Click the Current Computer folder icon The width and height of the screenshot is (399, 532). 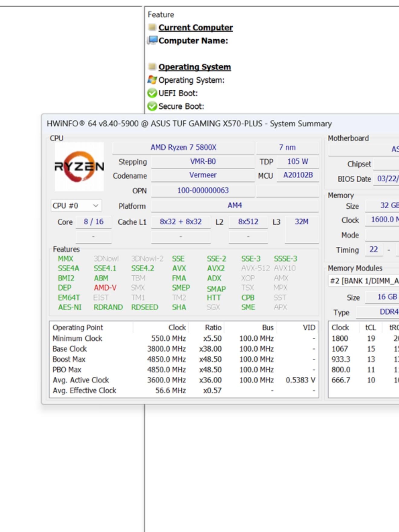(x=152, y=27)
